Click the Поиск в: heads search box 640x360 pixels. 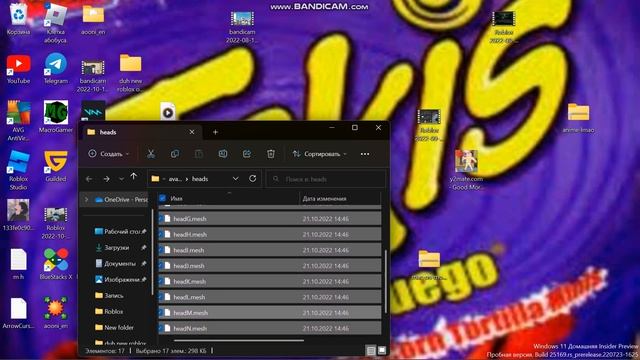coord(326,179)
